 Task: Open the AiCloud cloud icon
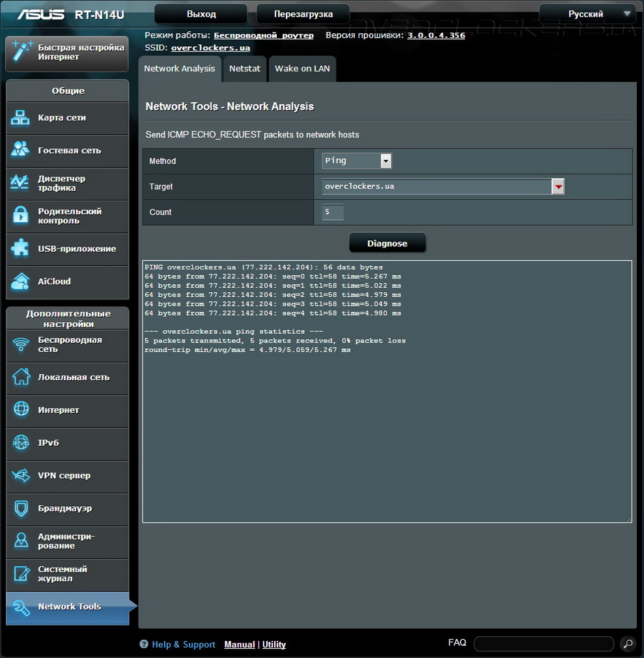tap(21, 281)
